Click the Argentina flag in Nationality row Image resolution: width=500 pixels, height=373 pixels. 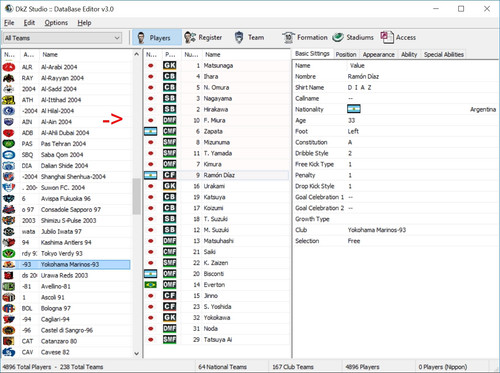click(x=354, y=109)
